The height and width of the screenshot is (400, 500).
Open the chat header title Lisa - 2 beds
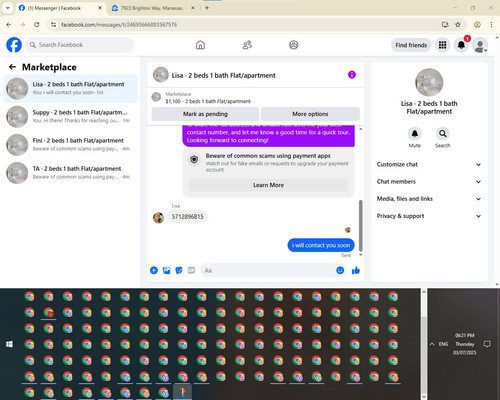point(223,75)
